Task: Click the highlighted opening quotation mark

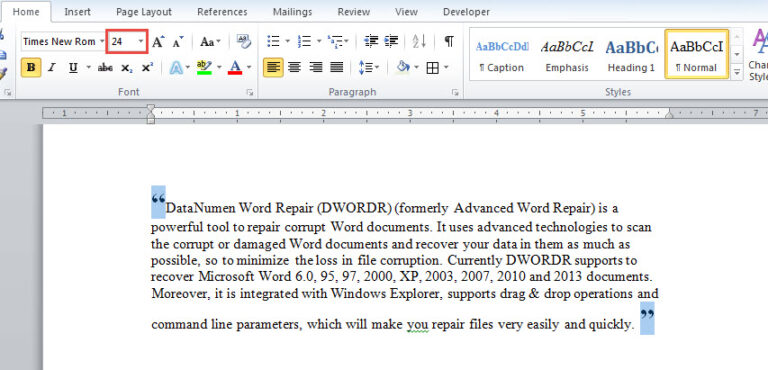Action: 158,201
